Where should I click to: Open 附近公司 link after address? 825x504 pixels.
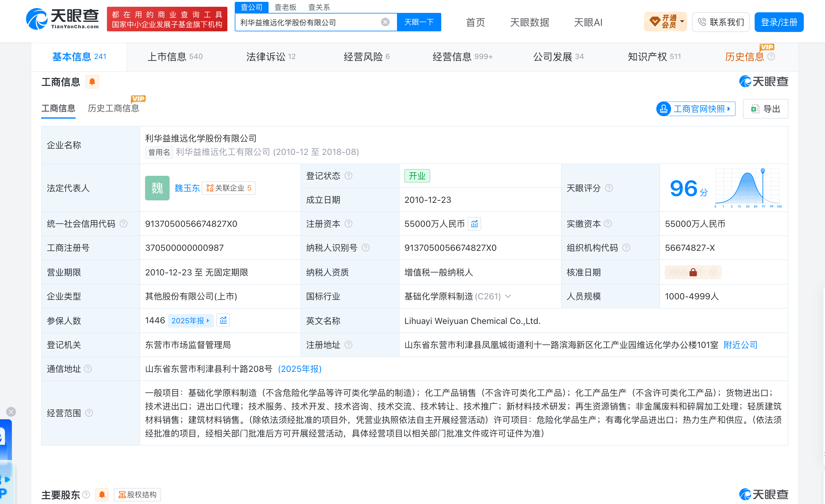click(740, 345)
